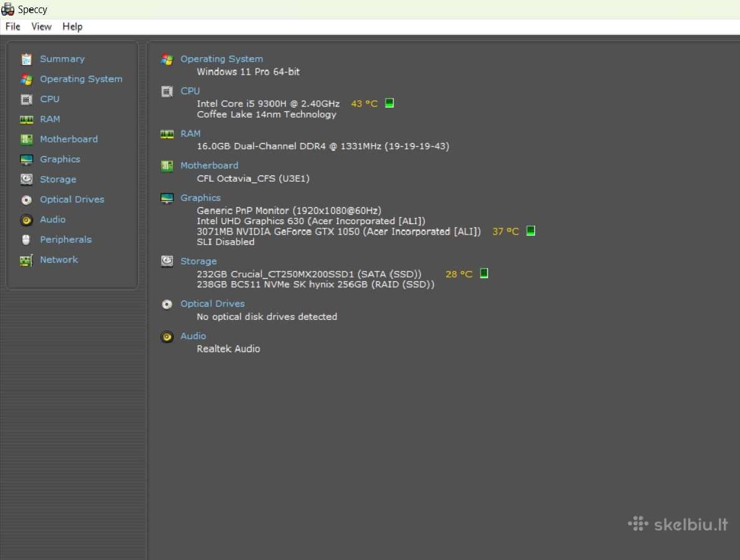Click the green storage temperature indicator

[484, 273]
